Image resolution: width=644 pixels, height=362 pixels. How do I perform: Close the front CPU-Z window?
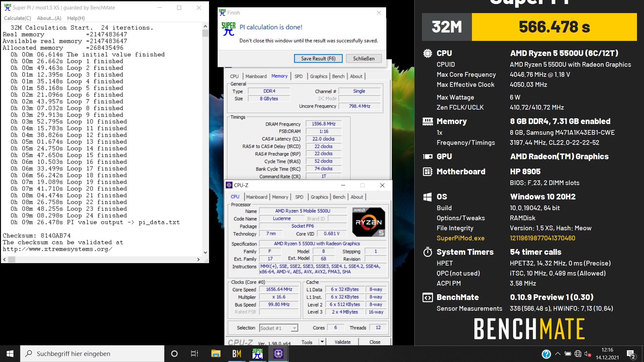tap(382, 185)
